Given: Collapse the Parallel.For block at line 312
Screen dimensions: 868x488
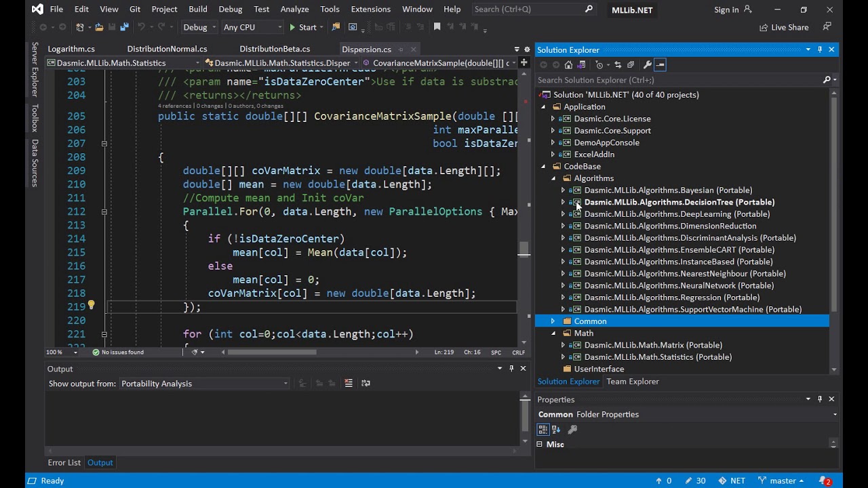Looking at the screenshot, I should [104, 211].
